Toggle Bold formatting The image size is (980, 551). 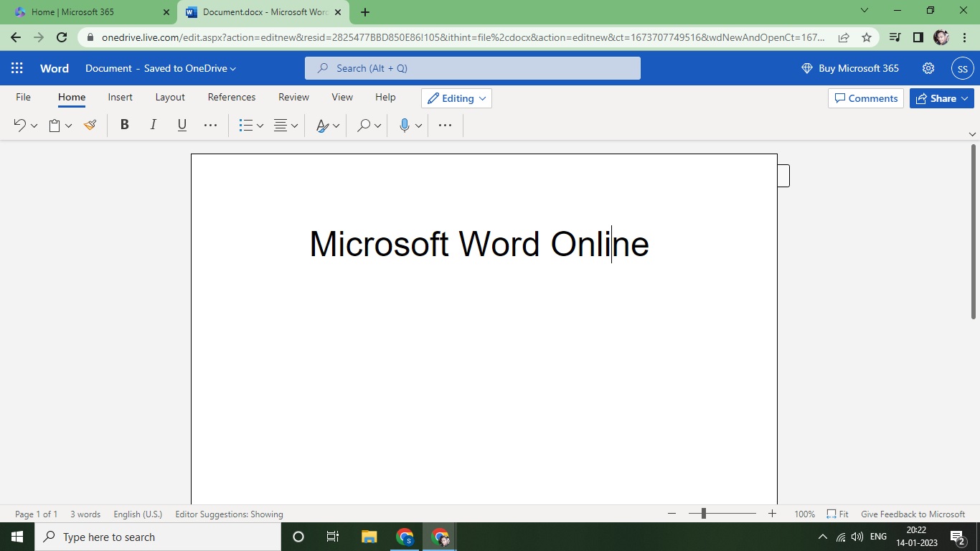tap(124, 125)
